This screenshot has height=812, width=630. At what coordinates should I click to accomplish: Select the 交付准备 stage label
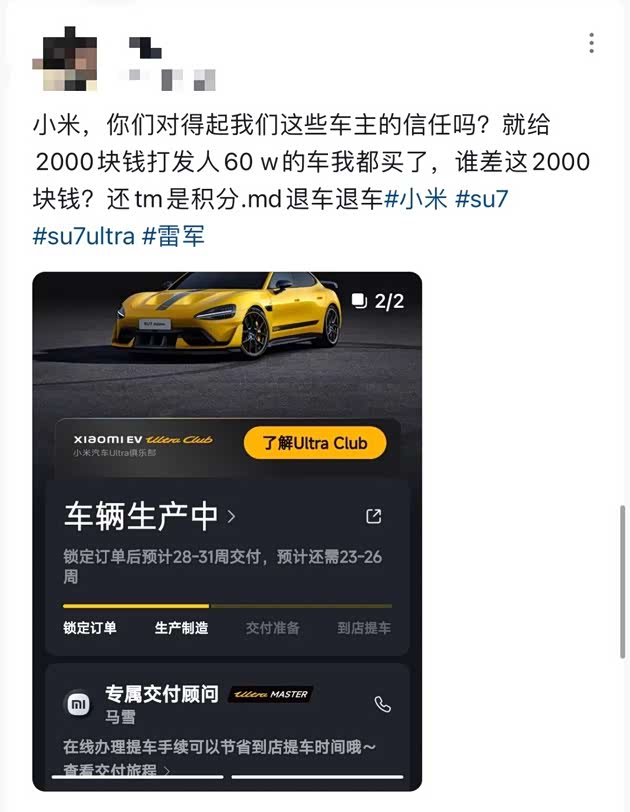point(273,628)
